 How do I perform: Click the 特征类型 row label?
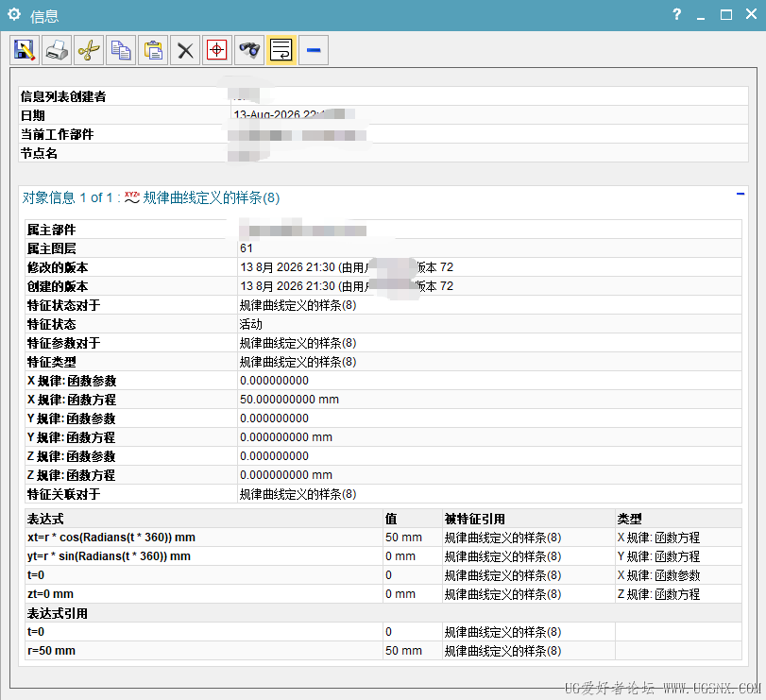tap(51, 362)
